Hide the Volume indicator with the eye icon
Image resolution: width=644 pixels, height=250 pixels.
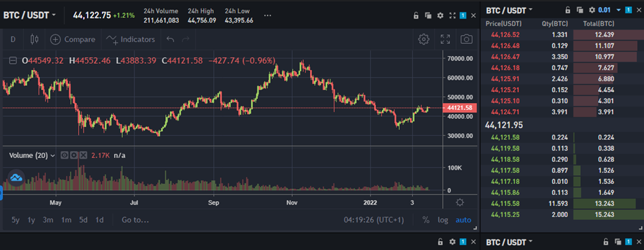click(x=64, y=155)
